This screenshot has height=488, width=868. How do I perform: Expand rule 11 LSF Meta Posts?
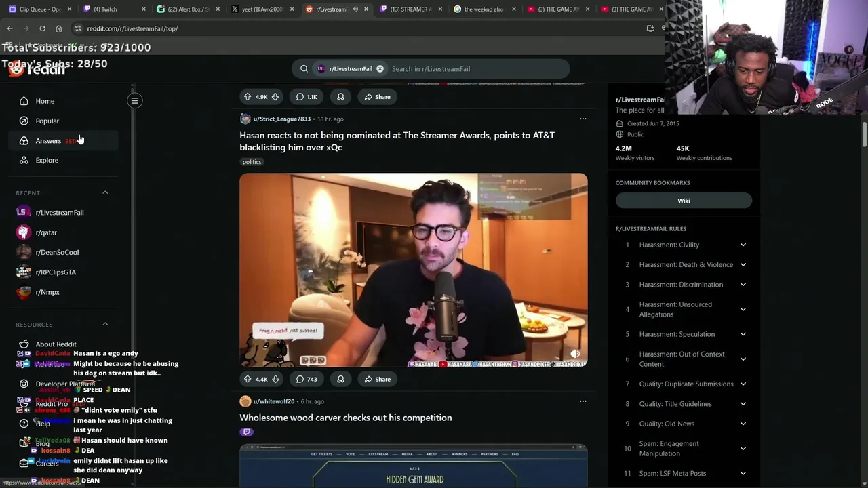(743, 473)
